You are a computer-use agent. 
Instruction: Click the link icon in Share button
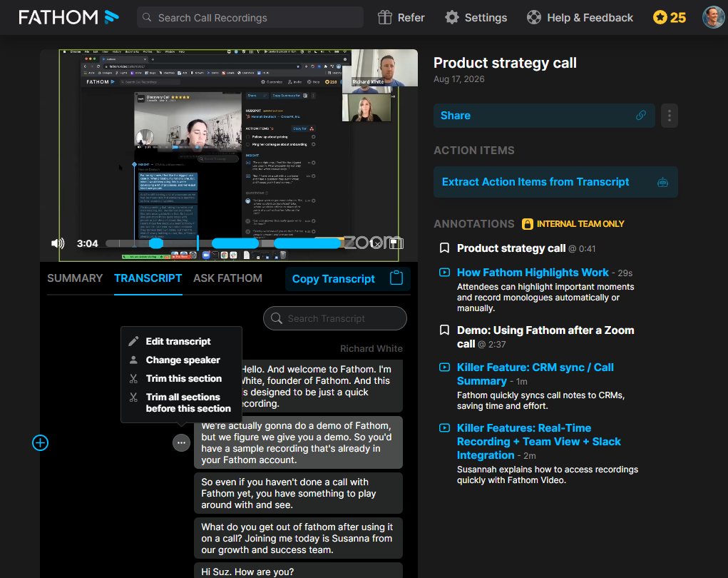click(x=641, y=115)
